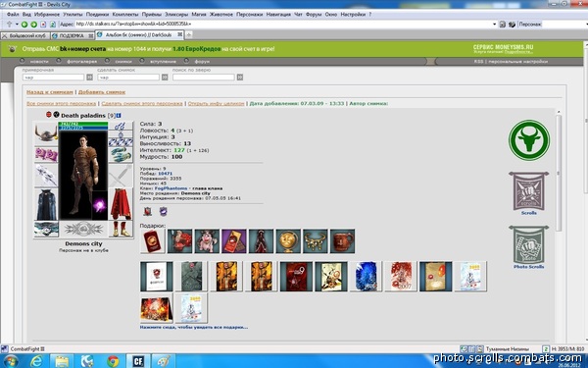Open the Магия menu
This screenshot has width=588, height=368.
pos(199,15)
